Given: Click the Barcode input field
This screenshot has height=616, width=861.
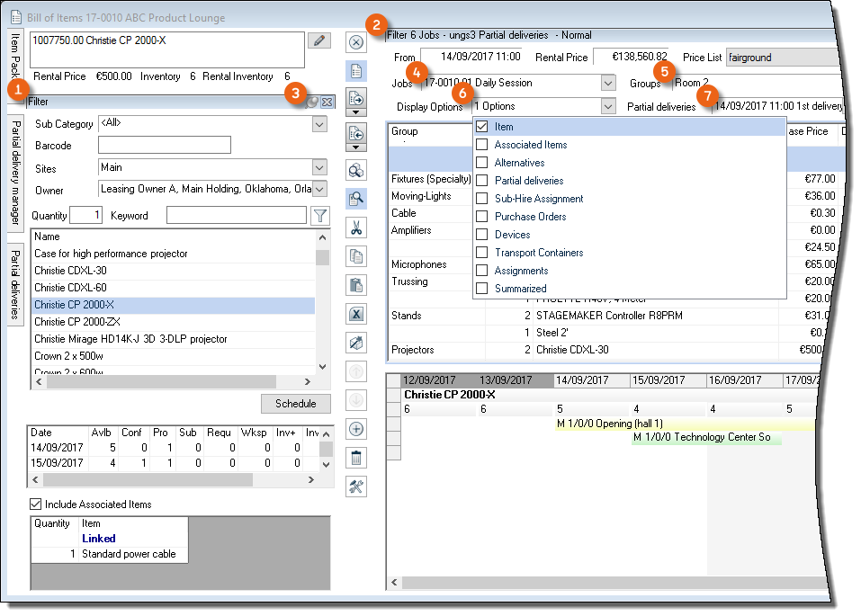Looking at the screenshot, I should coord(165,146).
